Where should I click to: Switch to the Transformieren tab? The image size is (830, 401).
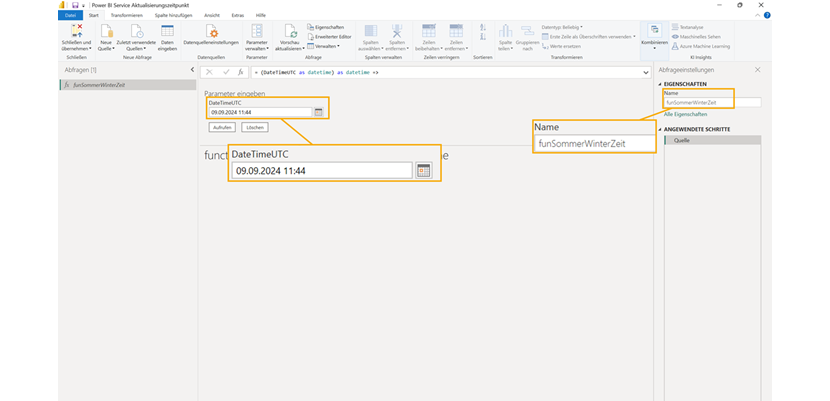(x=126, y=15)
